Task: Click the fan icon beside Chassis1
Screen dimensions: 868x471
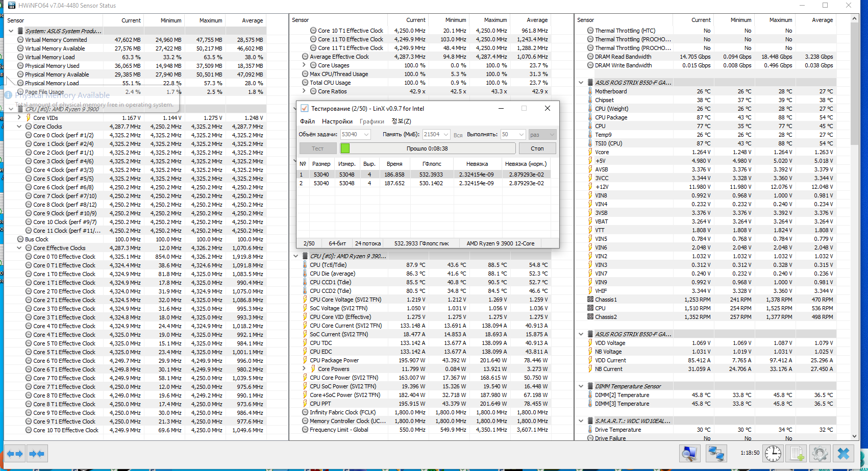Action: [590, 300]
